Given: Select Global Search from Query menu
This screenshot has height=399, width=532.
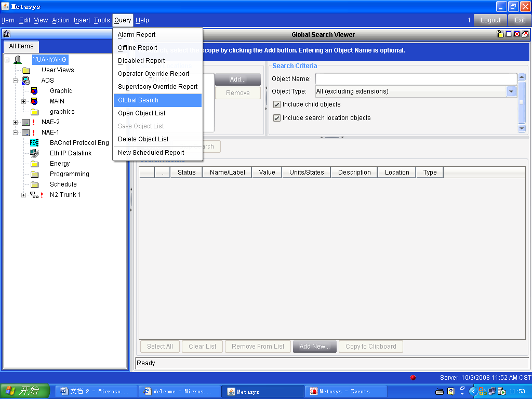Looking at the screenshot, I should pyautogui.click(x=138, y=100).
